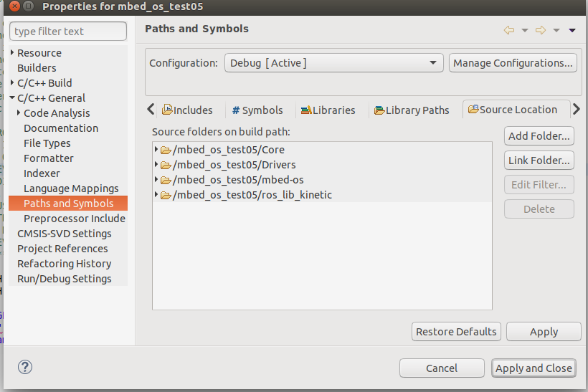Click the Apply and Close button
Image resolution: width=588 pixels, height=392 pixels.
click(x=534, y=368)
